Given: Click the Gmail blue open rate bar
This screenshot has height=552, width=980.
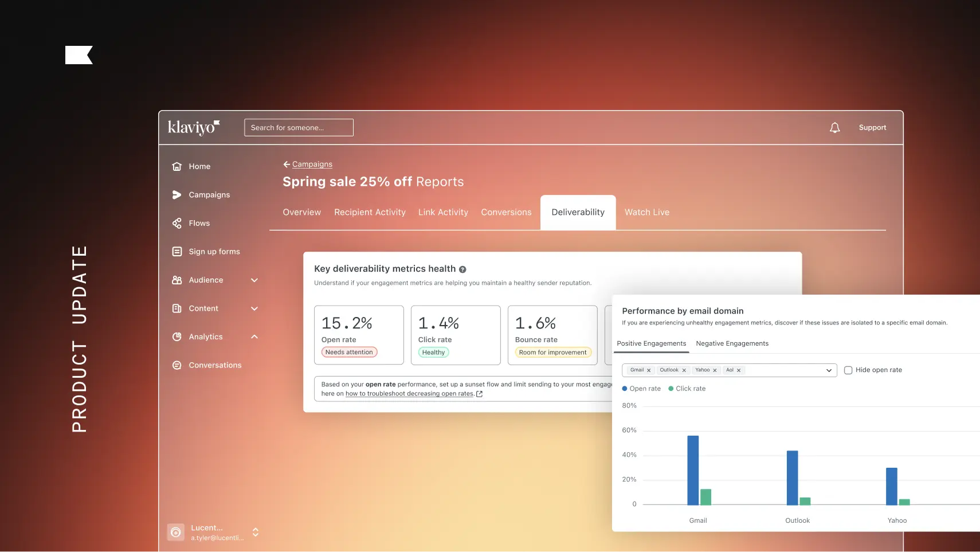Looking at the screenshot, I should pos(693,470).
